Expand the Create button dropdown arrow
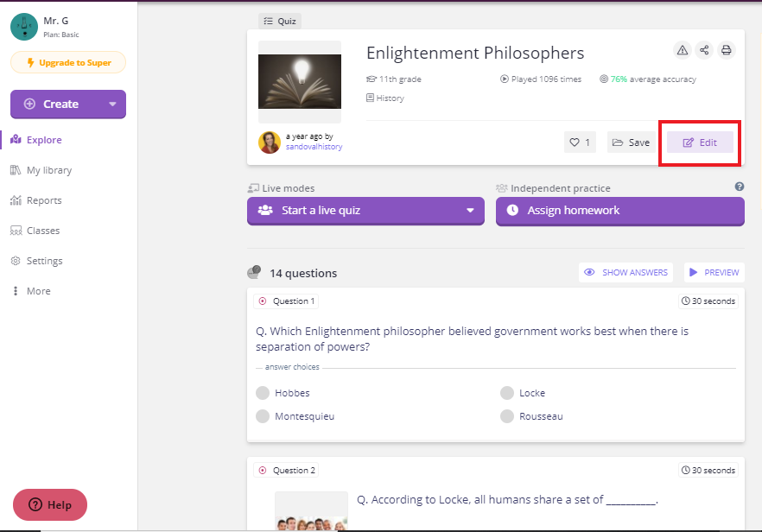Image resolution: width=762 pixels, height=532 pixels. [x=112, y=104]
